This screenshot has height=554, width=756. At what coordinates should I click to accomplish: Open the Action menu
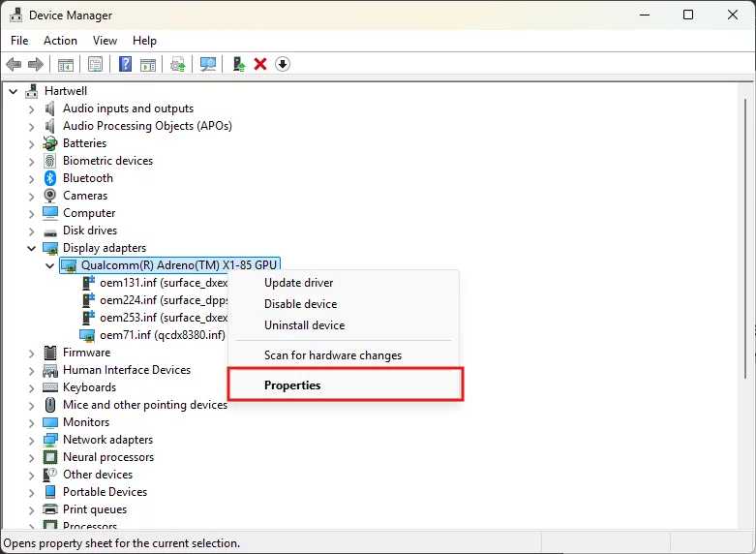60,41
